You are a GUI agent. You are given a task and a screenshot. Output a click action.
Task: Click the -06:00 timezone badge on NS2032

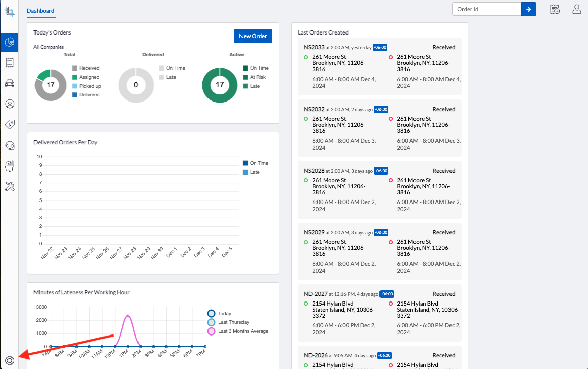pos(381,110)
